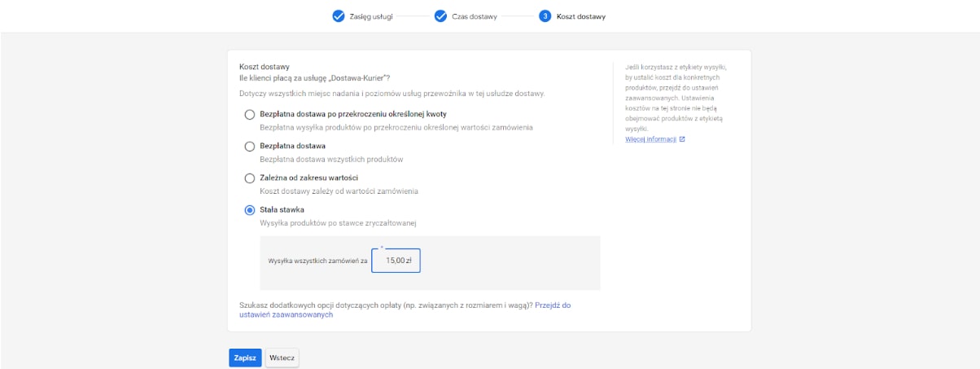Click the 'Bezpłatna dostawa wszystkich produktów' description text
This screenshot has width=980, height=369.
click(331, 160)
